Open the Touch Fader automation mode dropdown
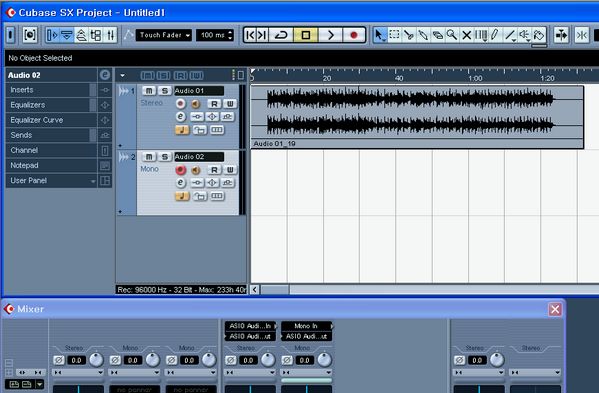599x393 pixels. pyautogui.click(x=164, y=35)
